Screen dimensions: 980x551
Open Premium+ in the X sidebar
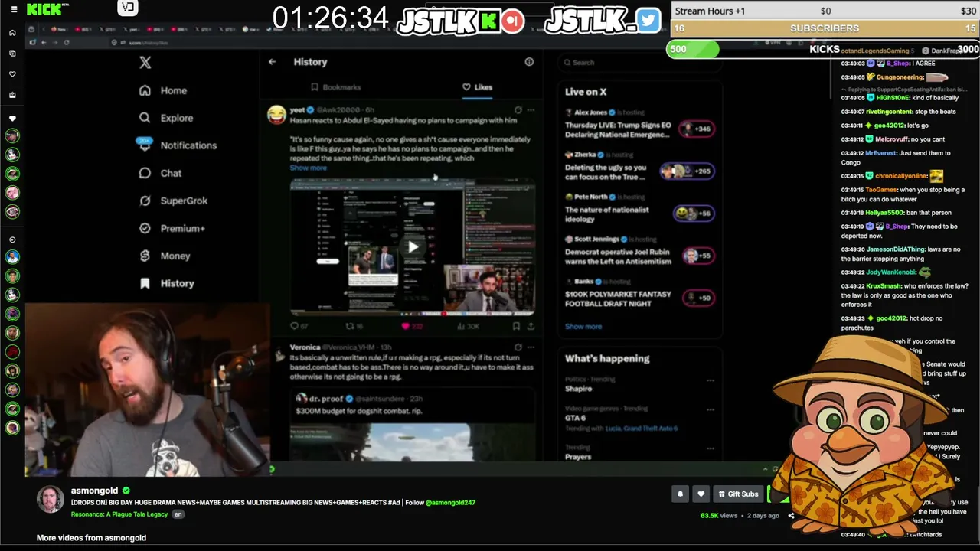[172, 228]
